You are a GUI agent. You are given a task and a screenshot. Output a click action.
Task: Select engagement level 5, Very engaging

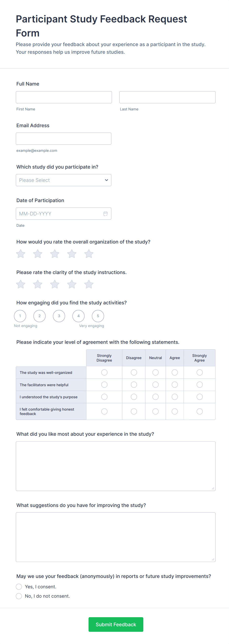click(x=98, y=316)
